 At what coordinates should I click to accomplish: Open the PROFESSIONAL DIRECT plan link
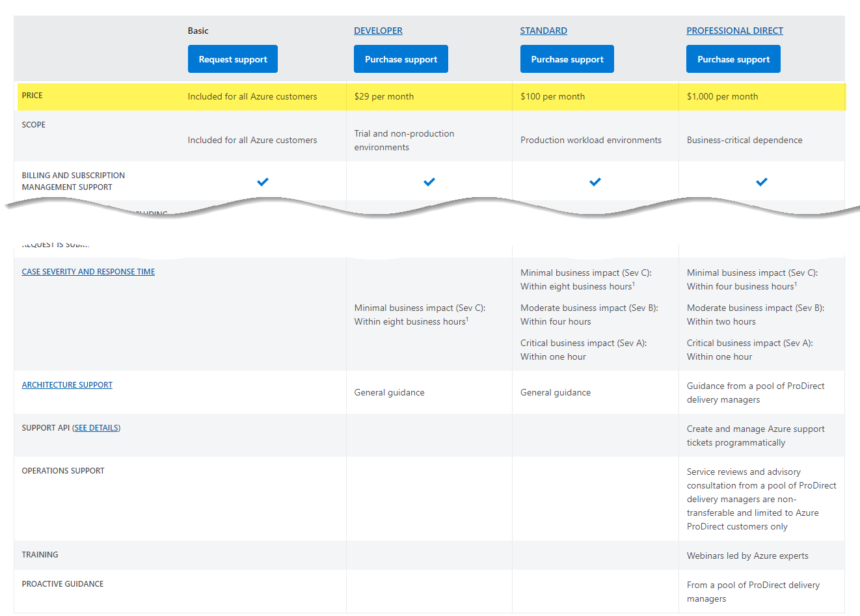click(x=734, y=31)
